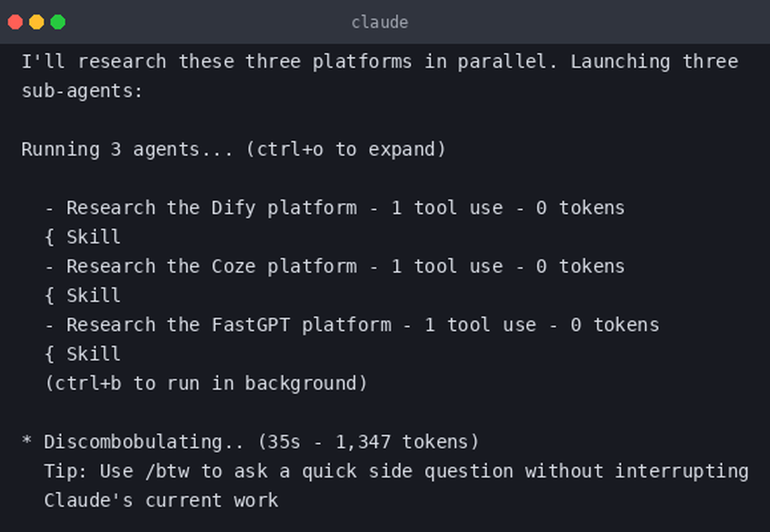
Task: Select the Research the Coze platform agent line
Action: point(335,266)
